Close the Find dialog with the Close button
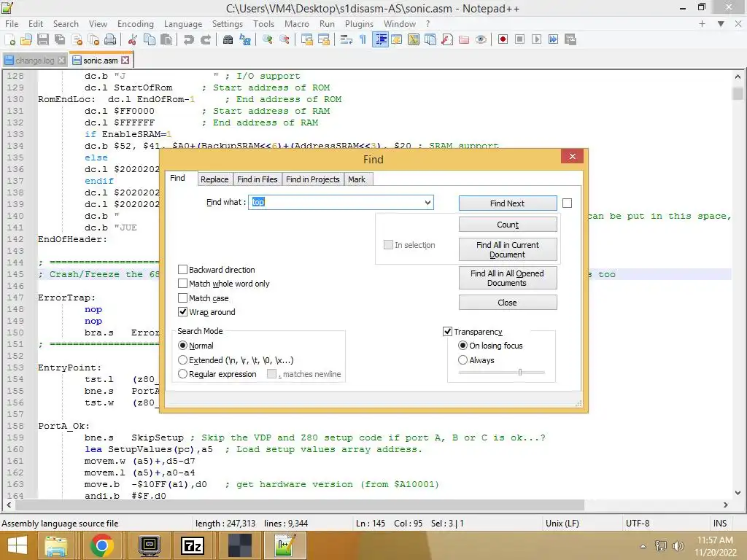Viewport: 747px width, 560px height. pyautogui.click(x=508, y=303)
